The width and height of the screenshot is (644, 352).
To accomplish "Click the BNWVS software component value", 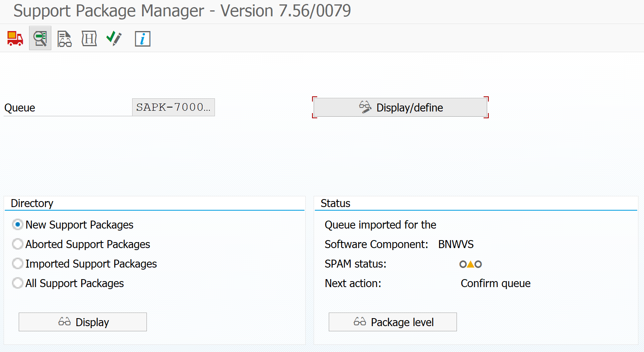I will [x=456, y=244].
